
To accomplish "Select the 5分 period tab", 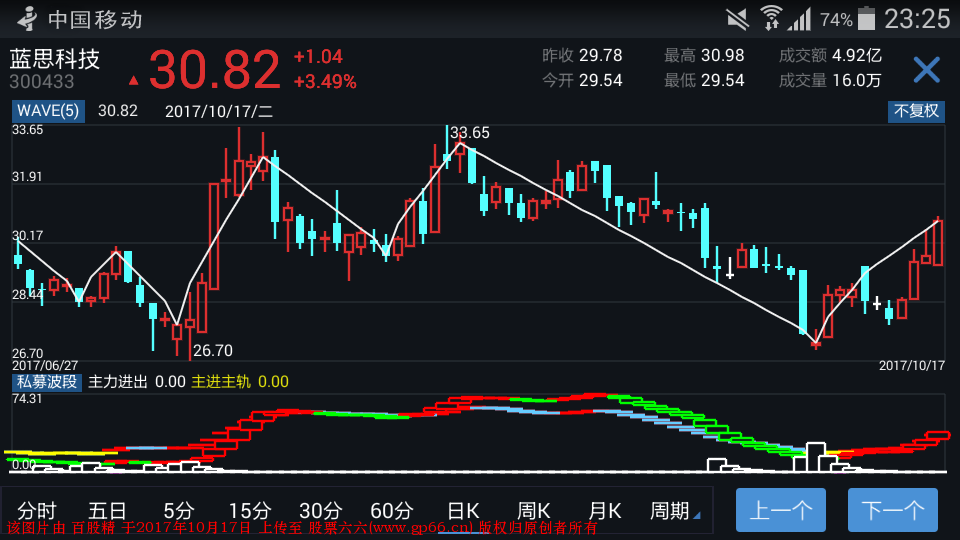I will [x=179, y=511].
